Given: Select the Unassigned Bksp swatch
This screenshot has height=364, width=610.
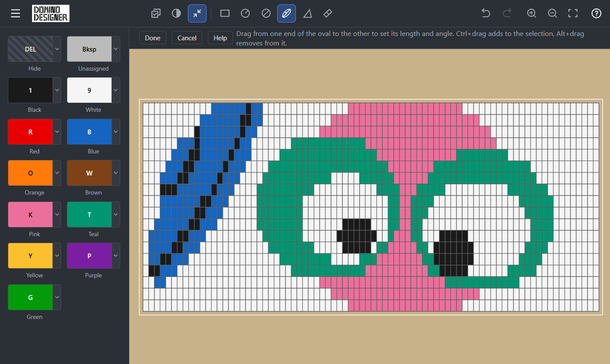Looking at the screenshot, I should (89, 49).
